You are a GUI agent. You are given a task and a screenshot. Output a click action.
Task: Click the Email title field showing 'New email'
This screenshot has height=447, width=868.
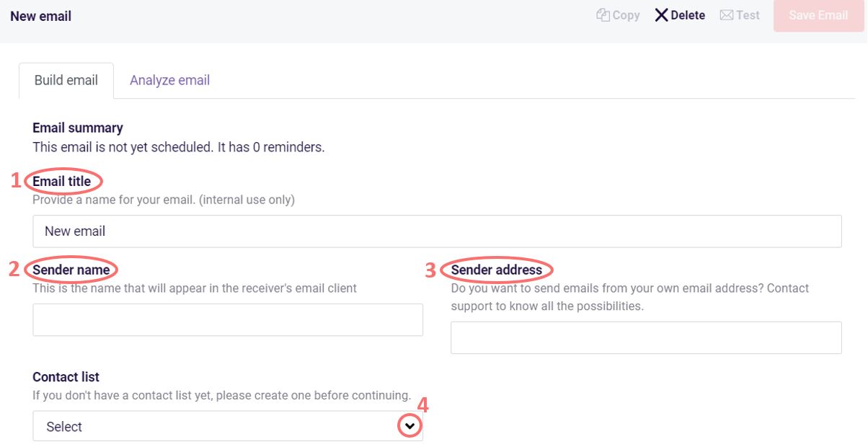pos(436,231)
